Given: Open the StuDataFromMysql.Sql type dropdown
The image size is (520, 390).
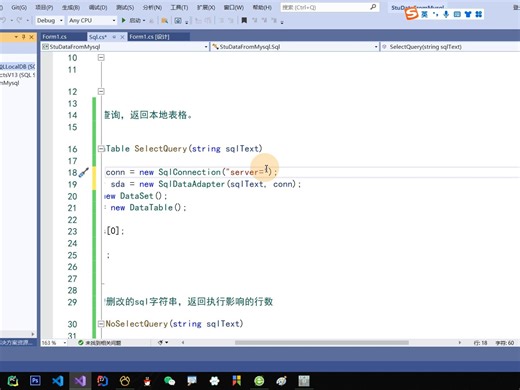Looking at the screenshot, I should tap(295, 47).
